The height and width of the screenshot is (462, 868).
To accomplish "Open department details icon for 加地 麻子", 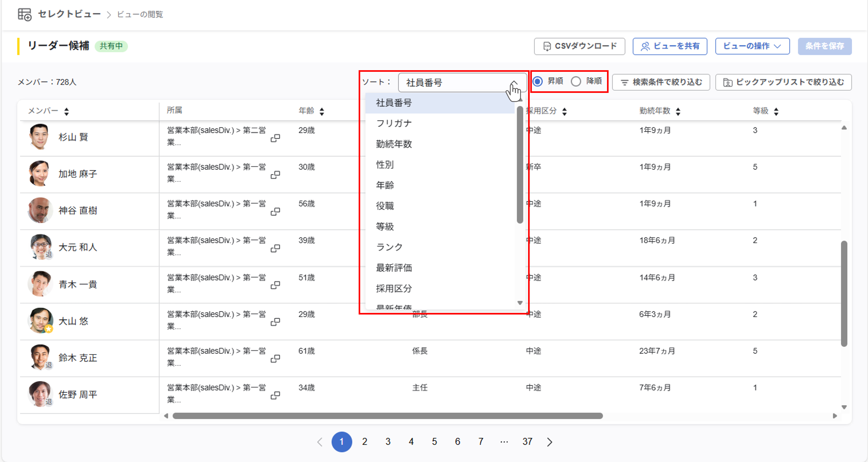I will (275, 175).
